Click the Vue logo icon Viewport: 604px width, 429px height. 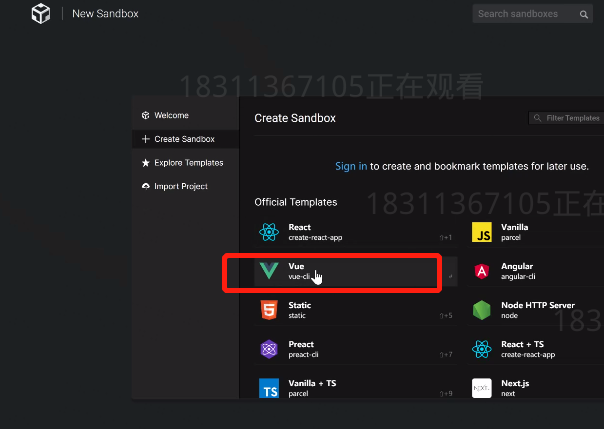[269, 271]
